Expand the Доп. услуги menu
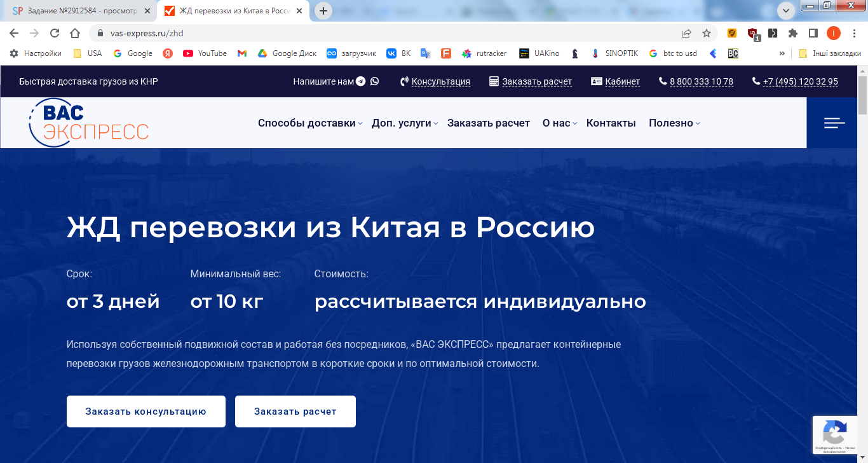 point(405,123)
